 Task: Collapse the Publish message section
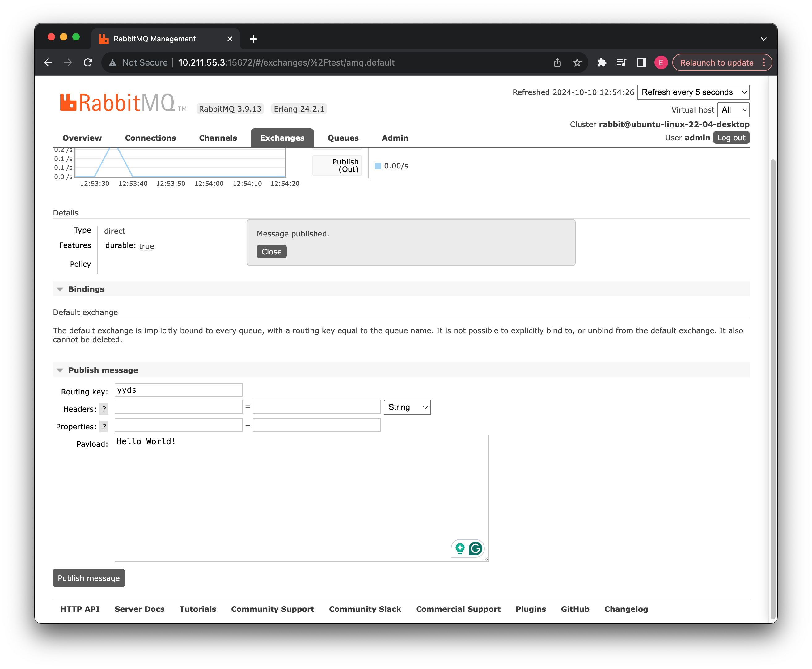pyautogui.click(x=103, y=370)
